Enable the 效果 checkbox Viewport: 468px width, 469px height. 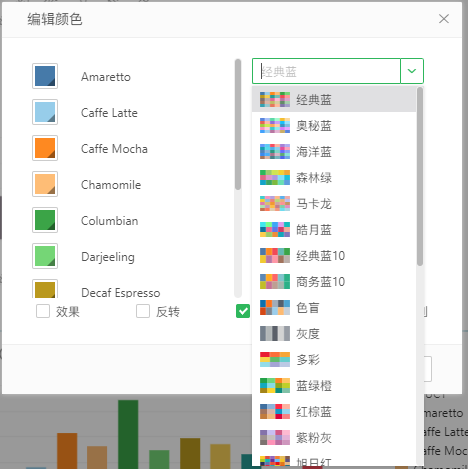coord(43,311)
